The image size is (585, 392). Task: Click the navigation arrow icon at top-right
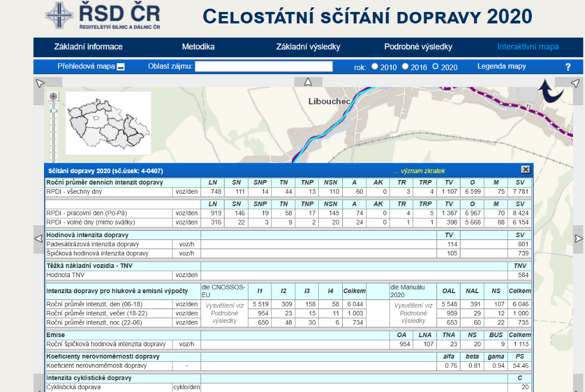click(575, 82)
